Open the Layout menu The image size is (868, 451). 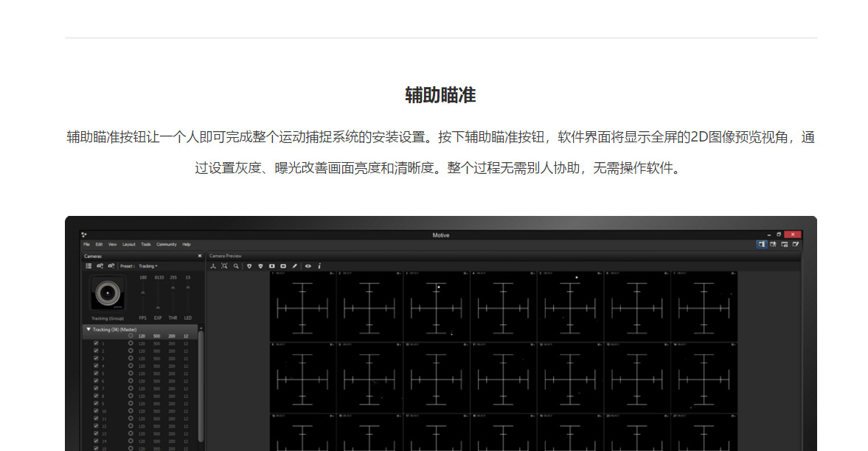(x=128, y=244)
